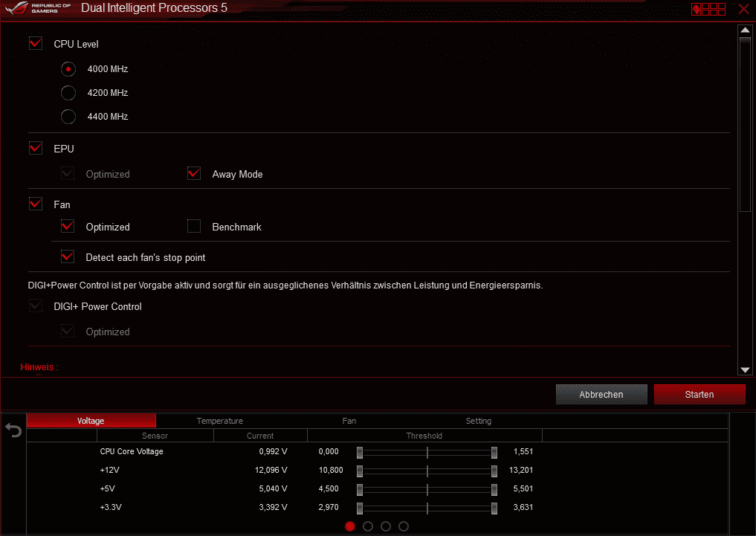Click the 2,970 lower threshold value
Image resolution: width=756 pixels, height=536 pixels.
(x=329, y=507)
